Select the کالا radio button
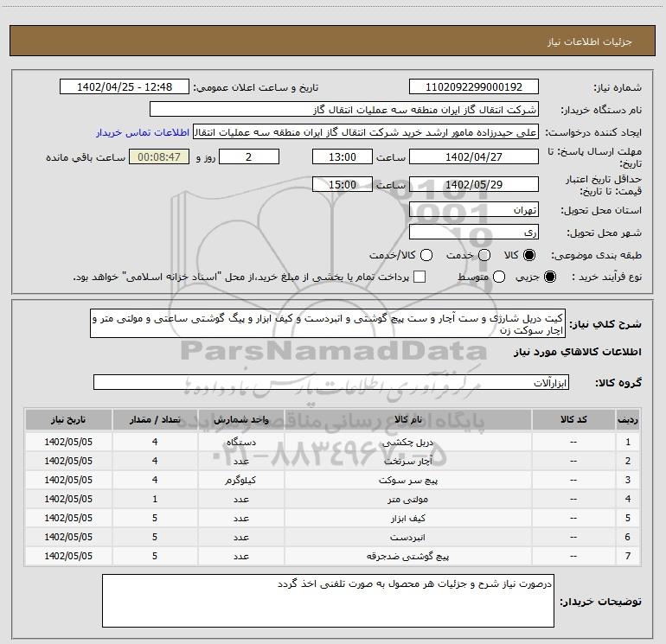The width and height of the screenshot is (666, 644). point(529,255)
